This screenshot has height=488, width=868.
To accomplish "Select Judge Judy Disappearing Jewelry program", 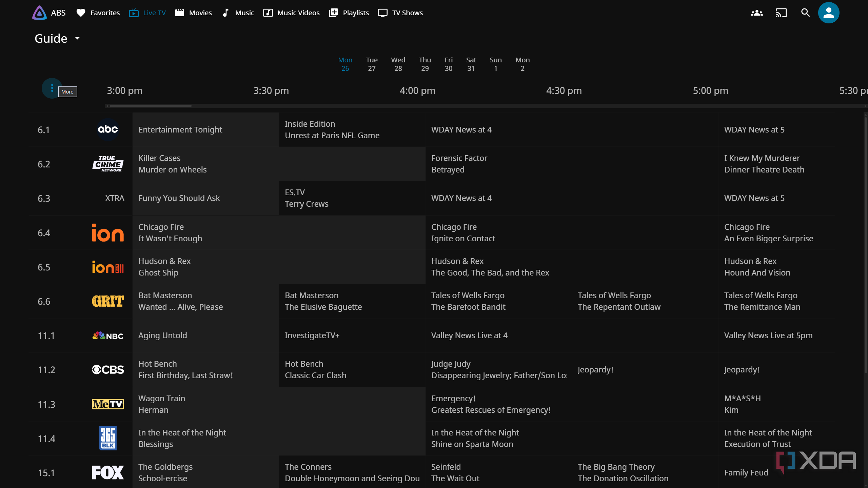I will pos(498,370).
